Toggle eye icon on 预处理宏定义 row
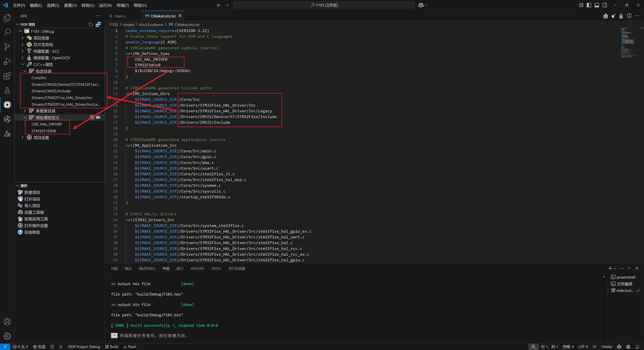The image size is (644, 350). 98,117
